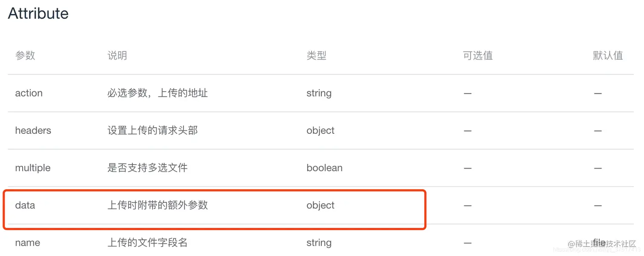644x256 pixels.
Task: Click the string type in action row
Action: pyautogui.click(x=319, y=93)
